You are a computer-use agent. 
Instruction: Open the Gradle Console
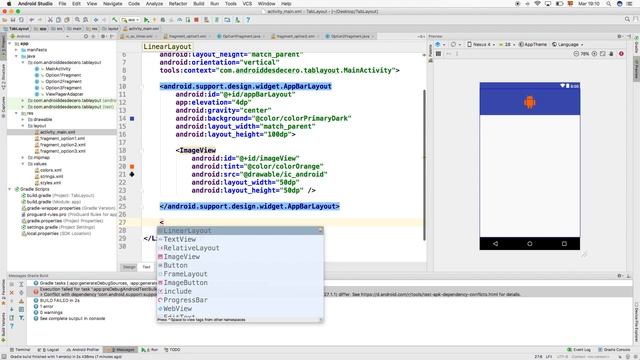[614, 350]
